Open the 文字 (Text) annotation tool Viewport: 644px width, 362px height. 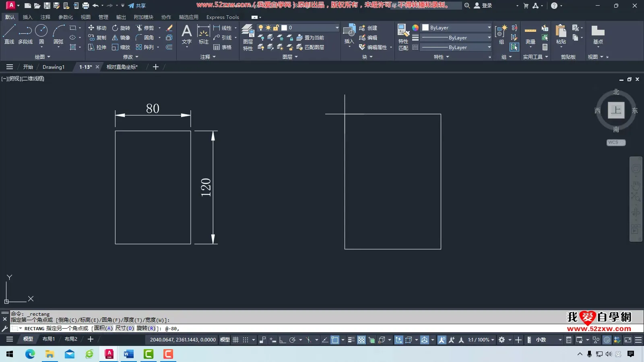186,34
